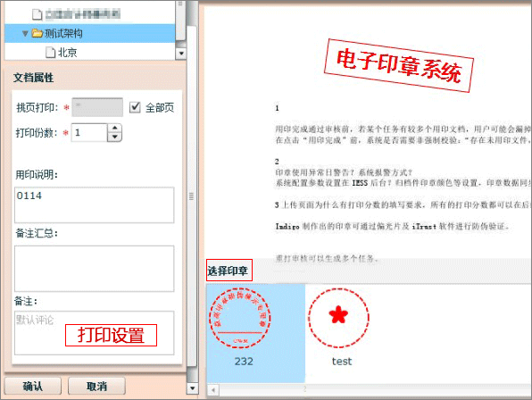Click the left panel scrollbar down arrow

click(x=192, y=387)
